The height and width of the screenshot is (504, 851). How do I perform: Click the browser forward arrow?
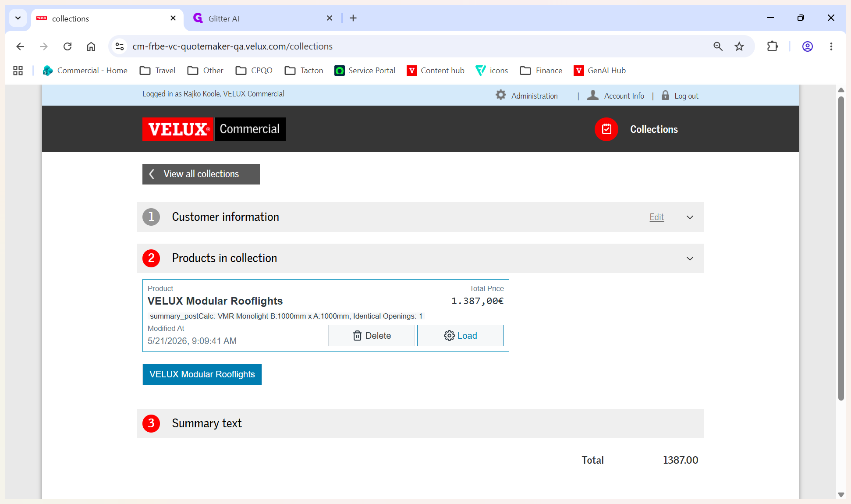[43, 46]
